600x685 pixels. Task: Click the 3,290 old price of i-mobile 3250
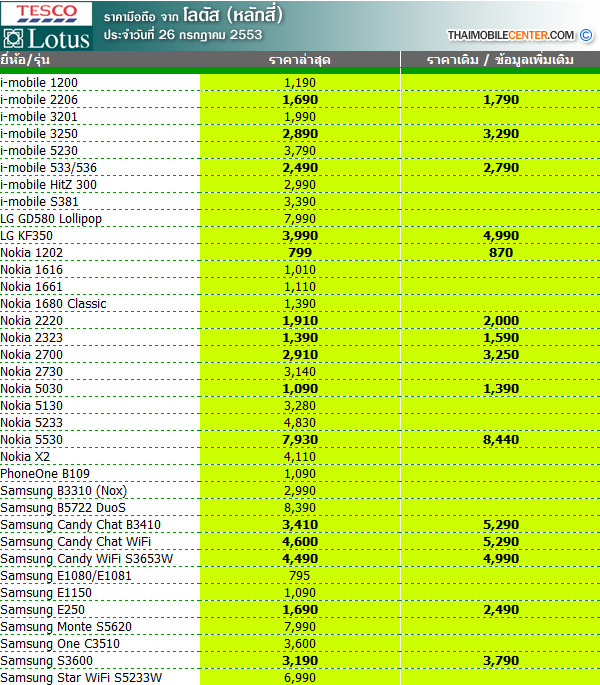point(501,134)
